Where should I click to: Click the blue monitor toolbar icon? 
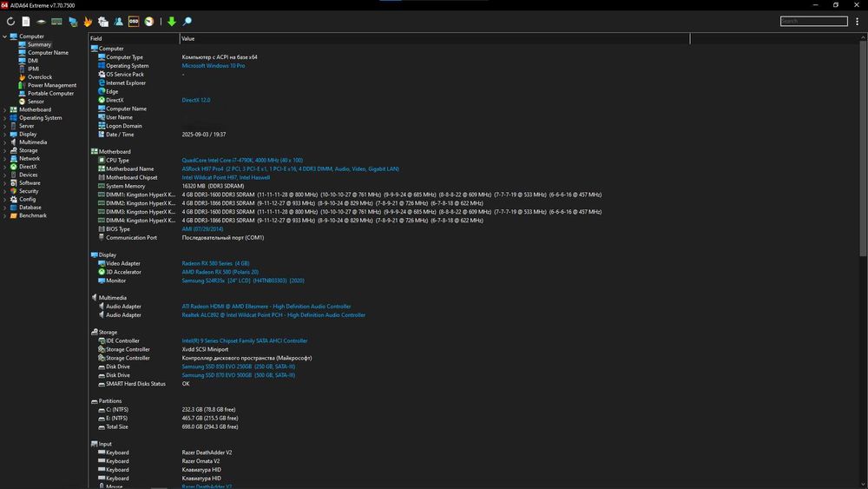tap(73, 22)
